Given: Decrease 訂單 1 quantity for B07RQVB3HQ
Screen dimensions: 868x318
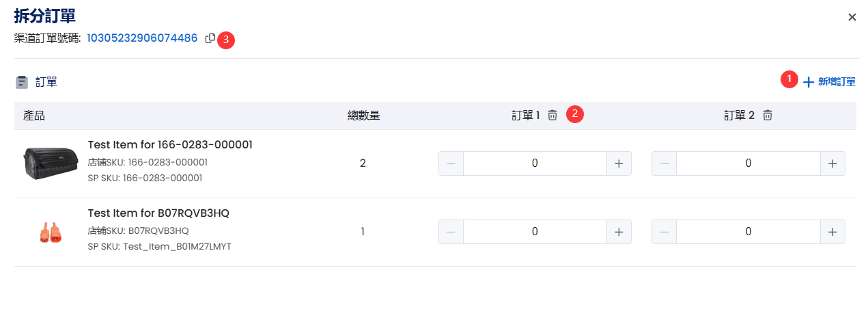Looking at the screenshot, I should [x=451, y=232].
